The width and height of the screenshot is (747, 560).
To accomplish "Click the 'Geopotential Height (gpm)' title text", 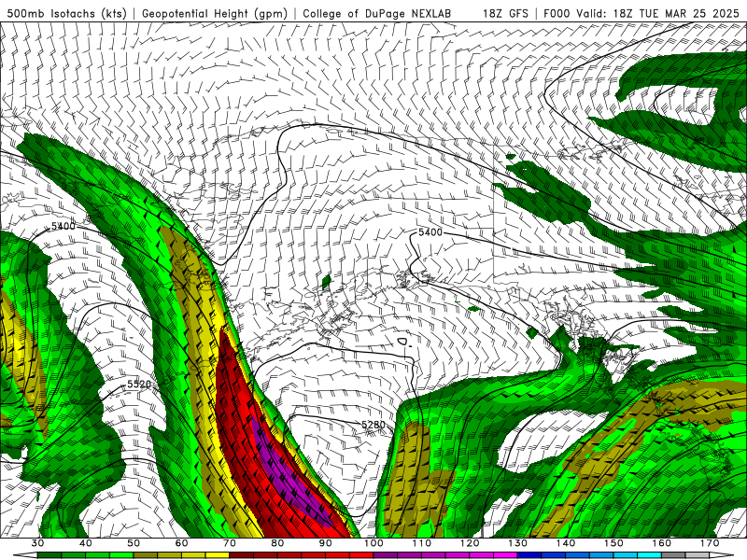I will pyautogui.click(x=215, y=13).
